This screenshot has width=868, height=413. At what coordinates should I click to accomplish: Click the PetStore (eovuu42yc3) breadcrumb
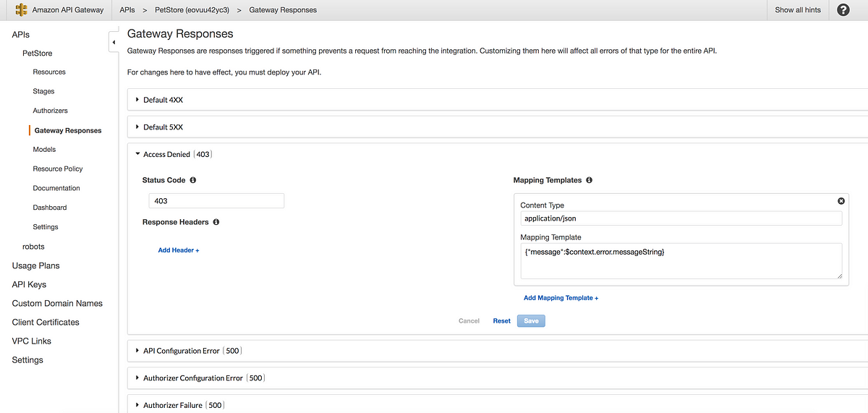click(x=192, y=10)
